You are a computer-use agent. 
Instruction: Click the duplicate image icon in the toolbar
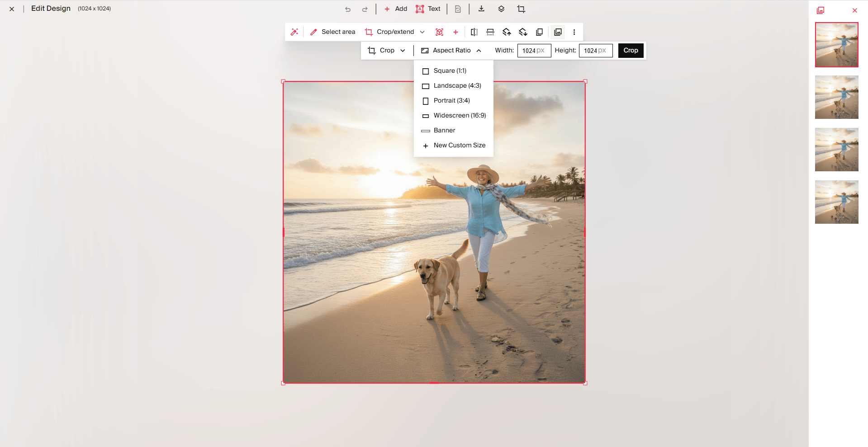click(x=539, y=32)
